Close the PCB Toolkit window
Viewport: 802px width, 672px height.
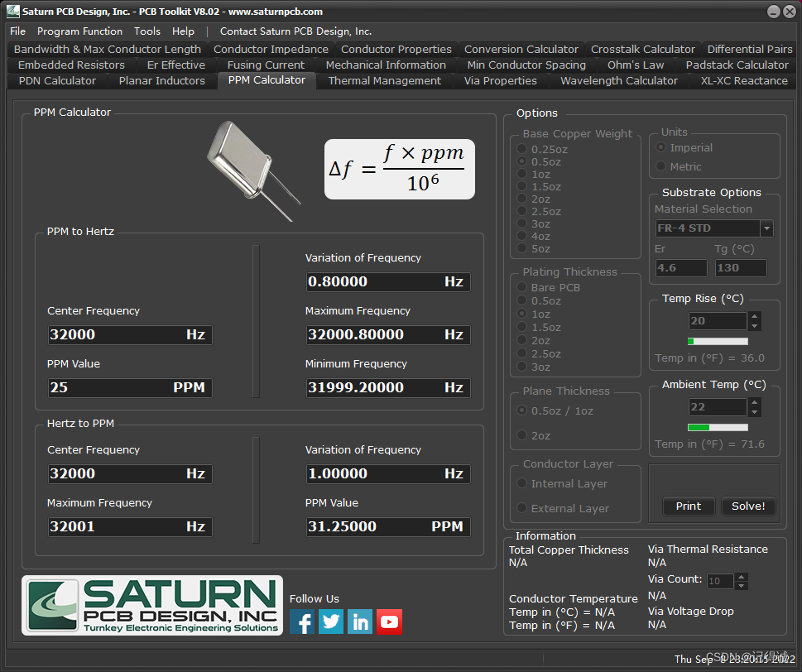[x=790, y=12]
